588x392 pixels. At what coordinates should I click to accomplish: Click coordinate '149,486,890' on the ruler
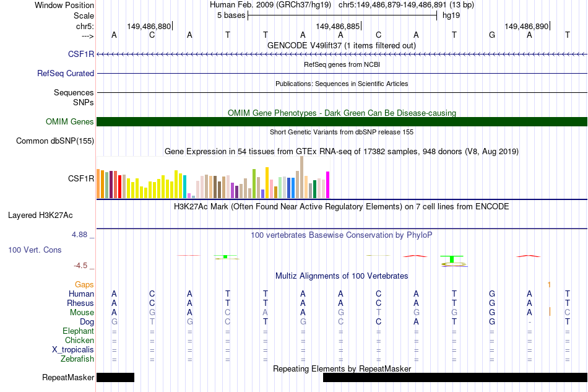click(527, 26)
